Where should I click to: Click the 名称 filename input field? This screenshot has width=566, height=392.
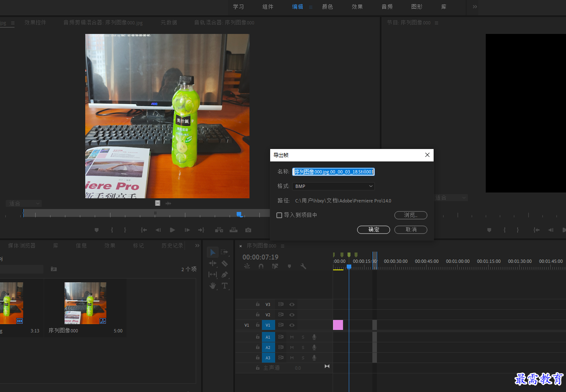point(333,172)
